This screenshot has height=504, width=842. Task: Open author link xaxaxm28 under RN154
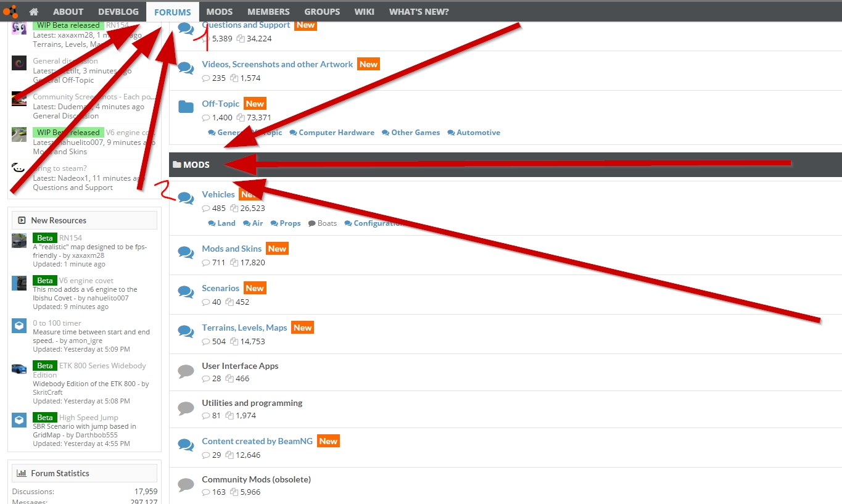(x=88, y=255)
